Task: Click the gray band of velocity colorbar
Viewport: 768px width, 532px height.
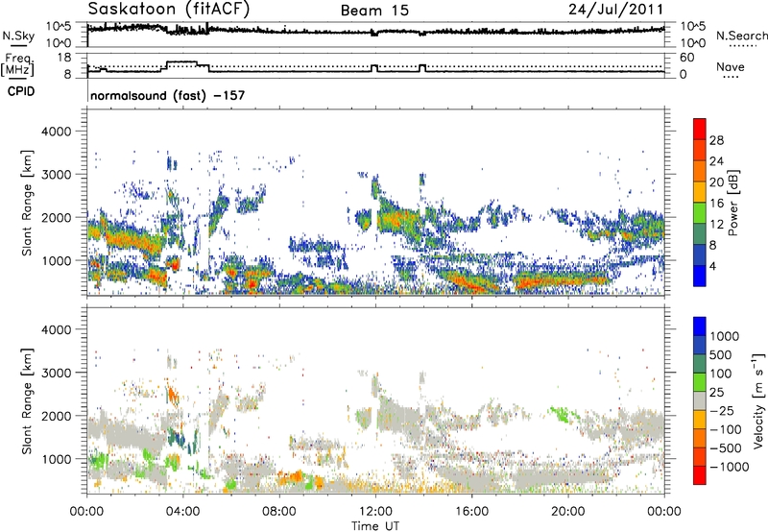Action: (700, 400)
